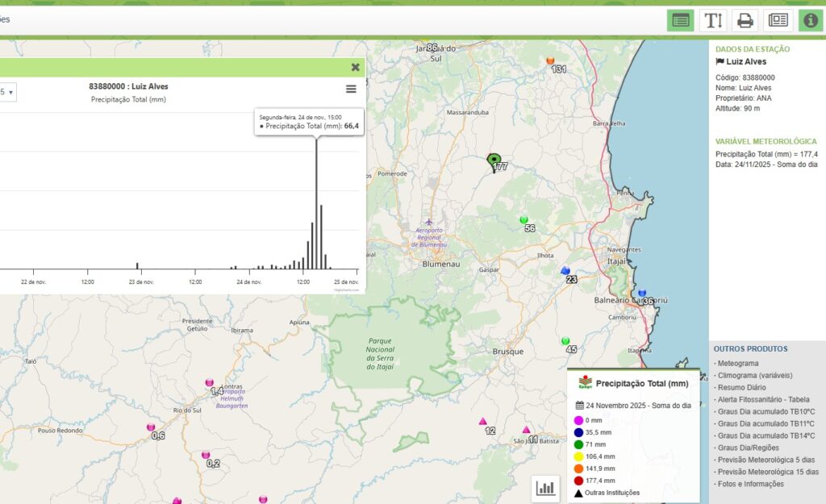Open the newspaper bulletin icon
Viewport: 826px width, 504px height.
point(776,20)
